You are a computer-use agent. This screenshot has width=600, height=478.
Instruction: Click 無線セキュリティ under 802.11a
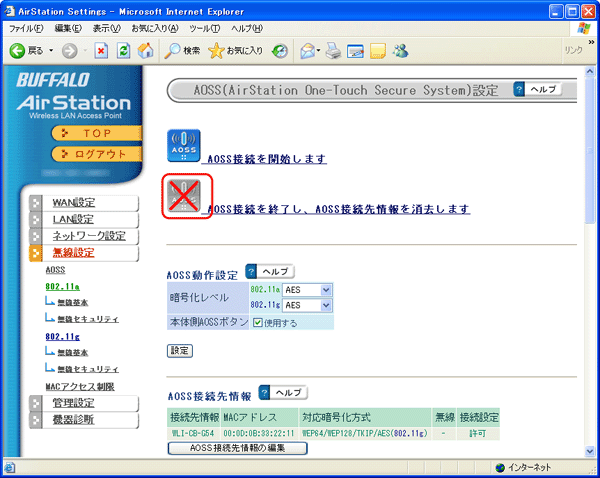[88, 319]
